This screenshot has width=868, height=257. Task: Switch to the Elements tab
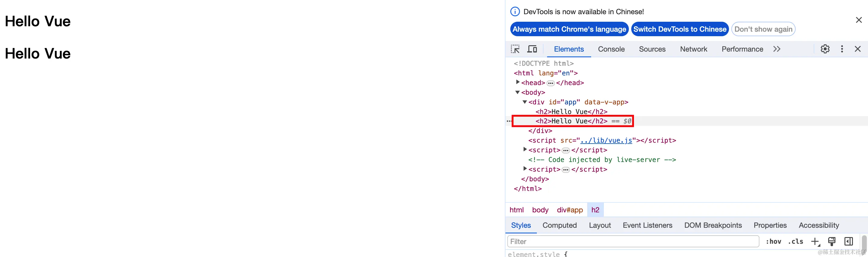tap(569, 49)
